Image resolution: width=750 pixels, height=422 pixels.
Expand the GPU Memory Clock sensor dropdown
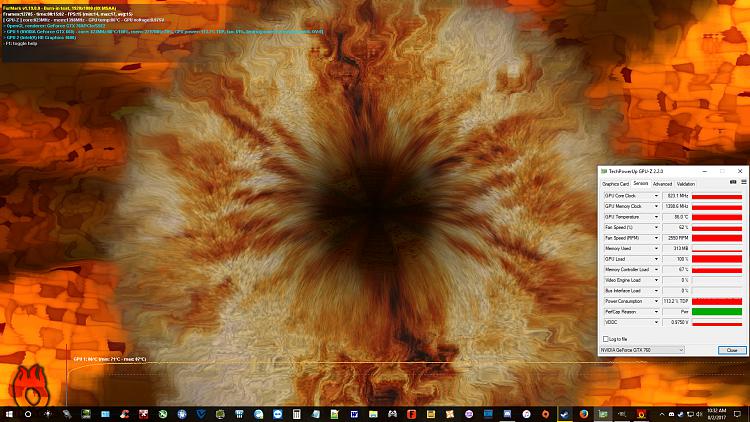click(656, 206)
